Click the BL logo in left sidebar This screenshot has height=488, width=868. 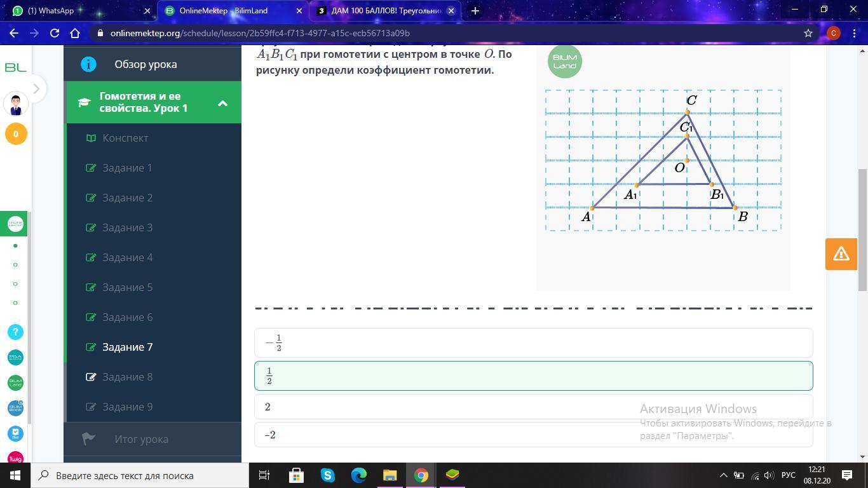pyautogui.click(x=15, y=67)
